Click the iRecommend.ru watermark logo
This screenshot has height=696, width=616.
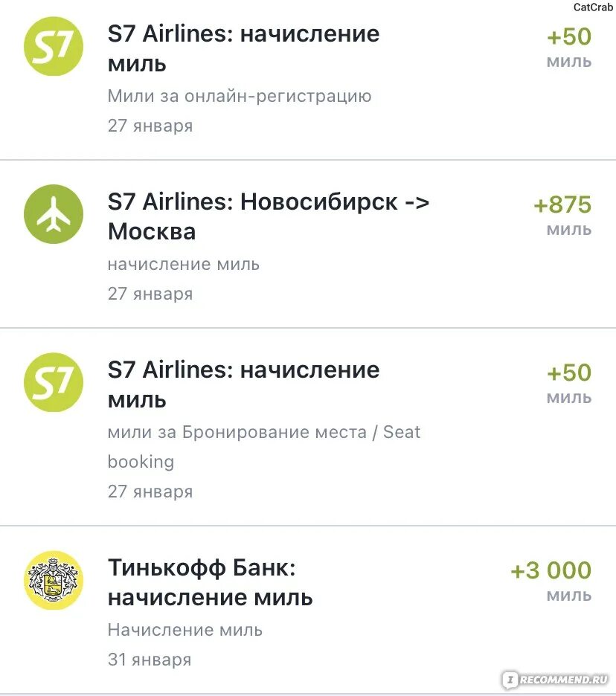(x=555, y=680)
